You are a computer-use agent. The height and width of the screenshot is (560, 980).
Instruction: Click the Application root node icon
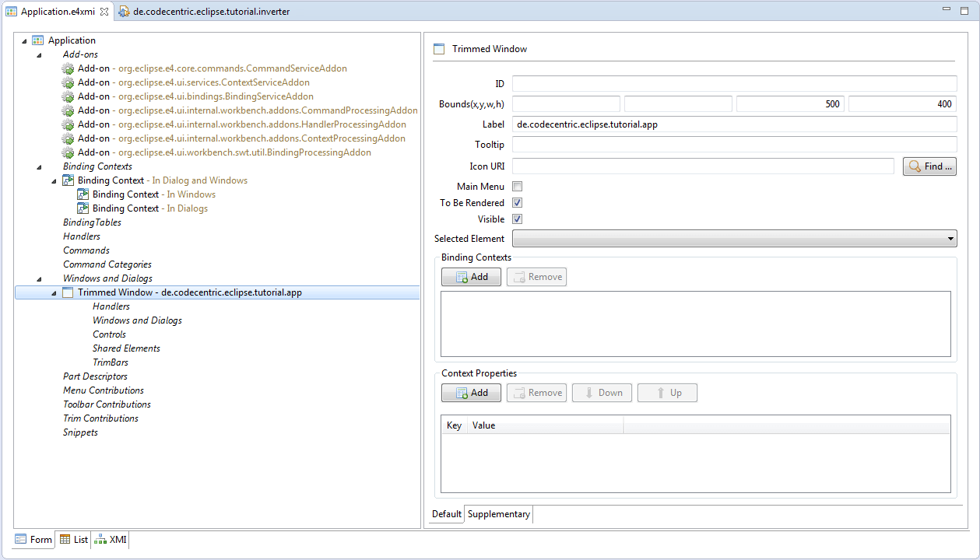[x=37, y=40]
